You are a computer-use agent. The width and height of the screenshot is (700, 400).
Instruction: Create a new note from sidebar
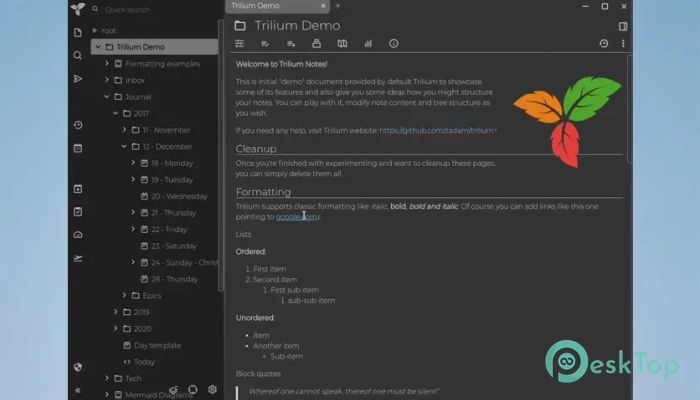click(78, 33)
